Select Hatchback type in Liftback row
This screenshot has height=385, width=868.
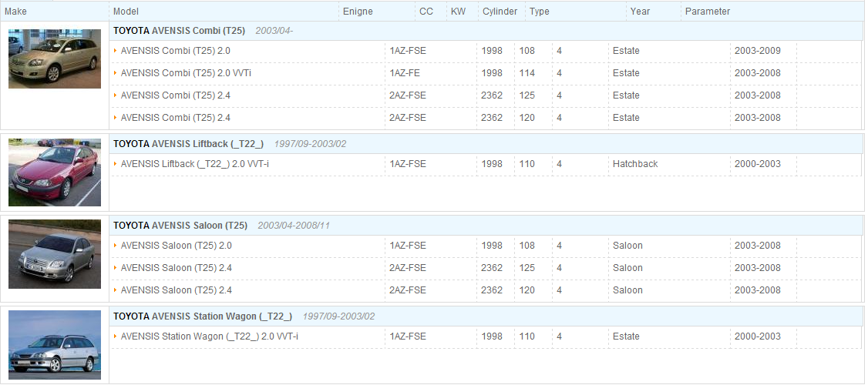click(635, 164)
